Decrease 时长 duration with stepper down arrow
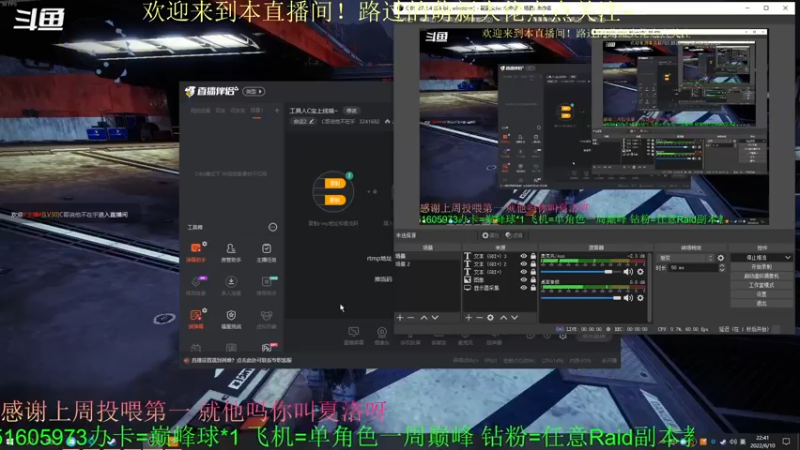This screenshot has height=450, width=800. coord(721,270)
